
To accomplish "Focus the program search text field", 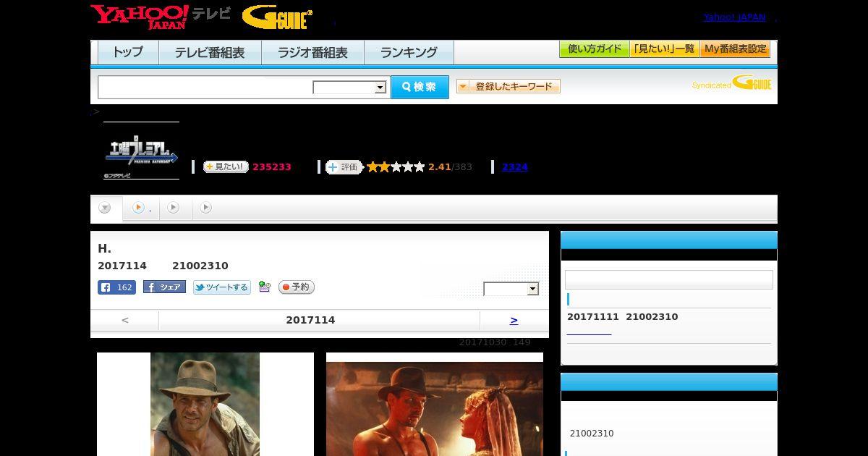I will [x=205, y=87].
